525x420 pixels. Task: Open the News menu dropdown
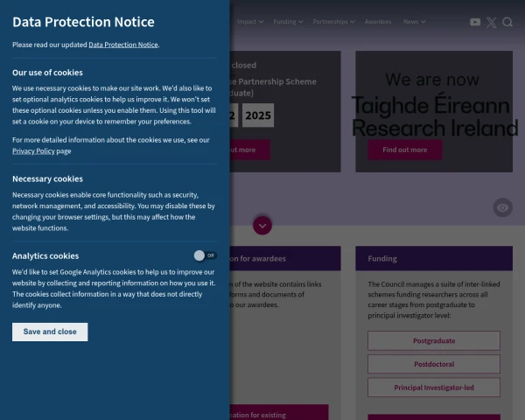click(x=414, y=22)
